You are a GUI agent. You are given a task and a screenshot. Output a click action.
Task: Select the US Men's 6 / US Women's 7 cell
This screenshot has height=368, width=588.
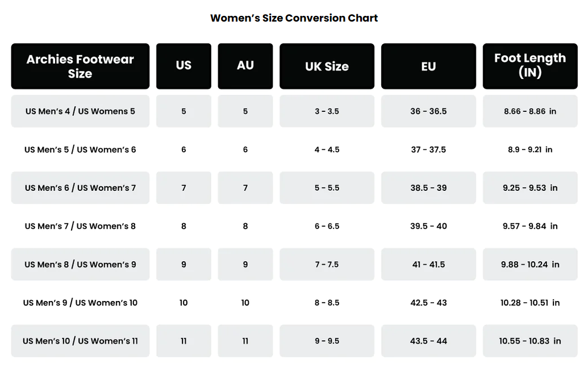(80, 188)
